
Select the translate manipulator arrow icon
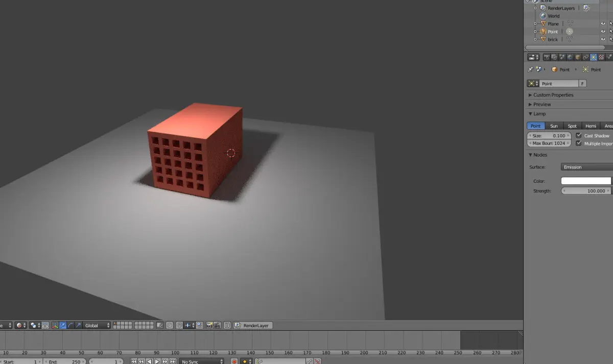click(63, 325)
